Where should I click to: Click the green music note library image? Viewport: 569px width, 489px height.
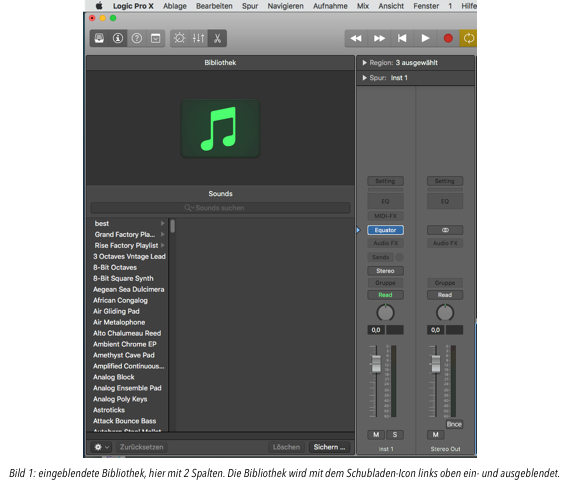click(x=220, y=128)
